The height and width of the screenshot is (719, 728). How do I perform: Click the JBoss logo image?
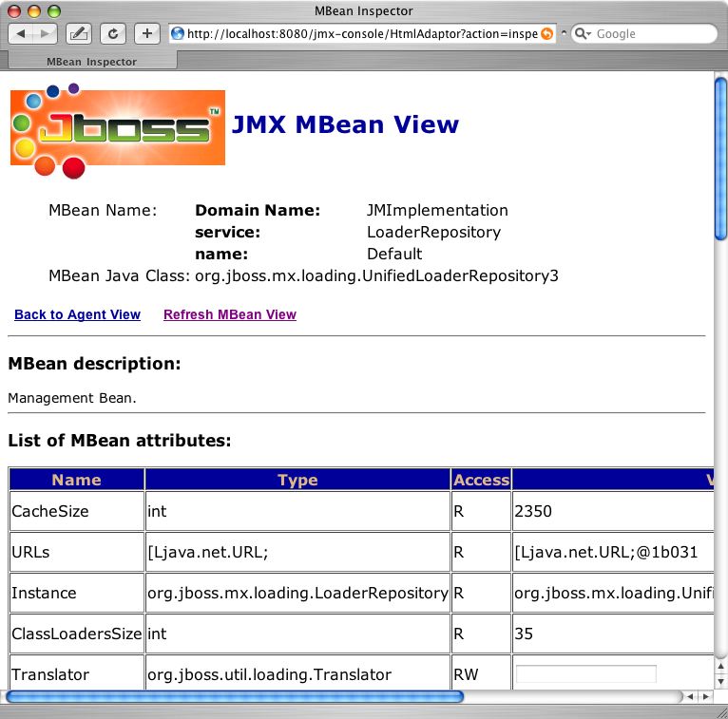[x=118, y=131]
